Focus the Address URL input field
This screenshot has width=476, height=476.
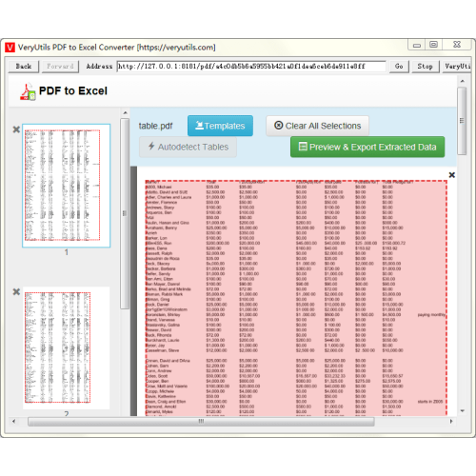pyautogui.click(x=251, y=67)
